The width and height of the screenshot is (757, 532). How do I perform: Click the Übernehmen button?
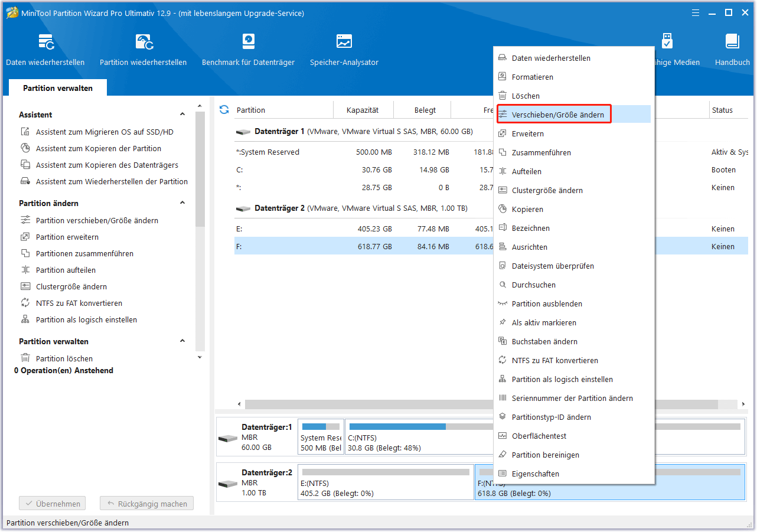click(x=53, y=504)
